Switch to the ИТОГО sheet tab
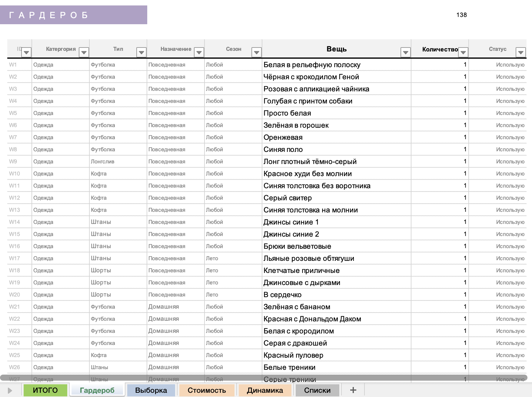The height and width of the screenshot is (397, 532). (45, 390)
